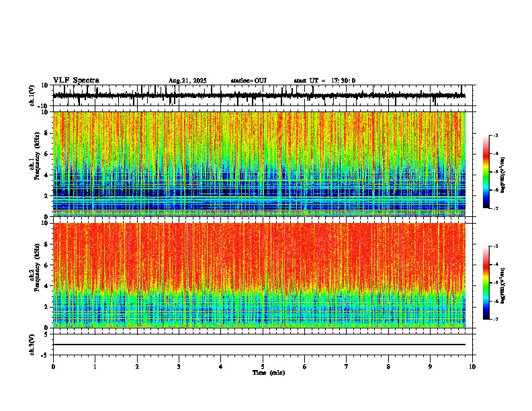Click inside the ch.1 frequency spectrogram
Viewport: 532px width, 411px height.
point(259,164)
